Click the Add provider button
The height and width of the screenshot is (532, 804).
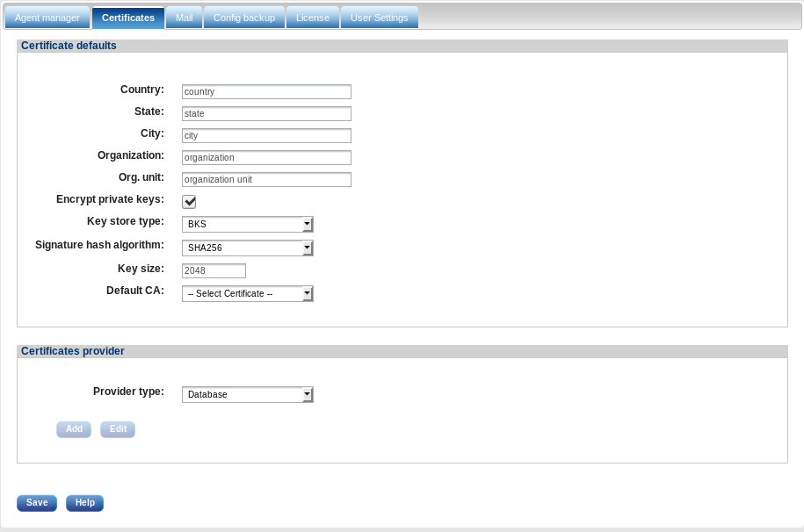click(74, 429)
